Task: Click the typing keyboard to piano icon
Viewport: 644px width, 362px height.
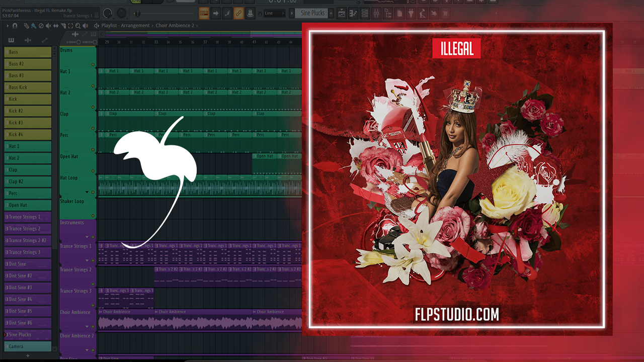Action: (x=204, y=13)
